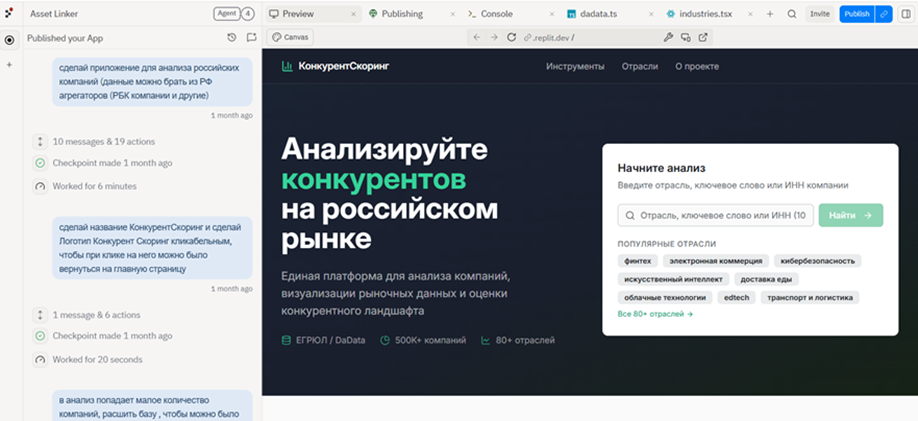Select доставка еды tag

[766, 279]
